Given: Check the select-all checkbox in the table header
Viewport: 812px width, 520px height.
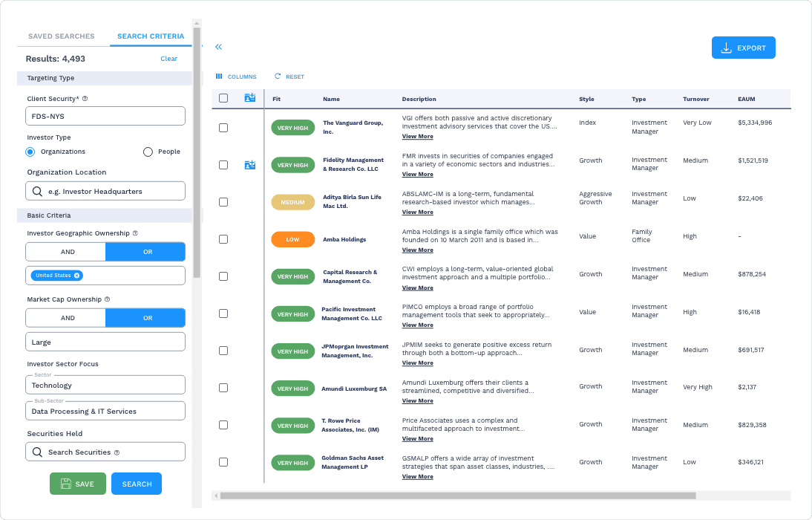Looking at the screenshot, I should click(x=223, y=97).
